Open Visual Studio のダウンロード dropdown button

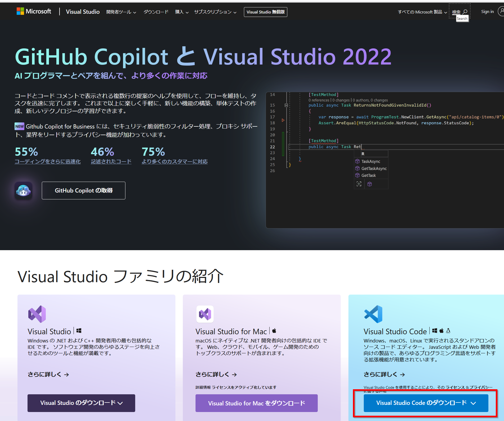81,403
